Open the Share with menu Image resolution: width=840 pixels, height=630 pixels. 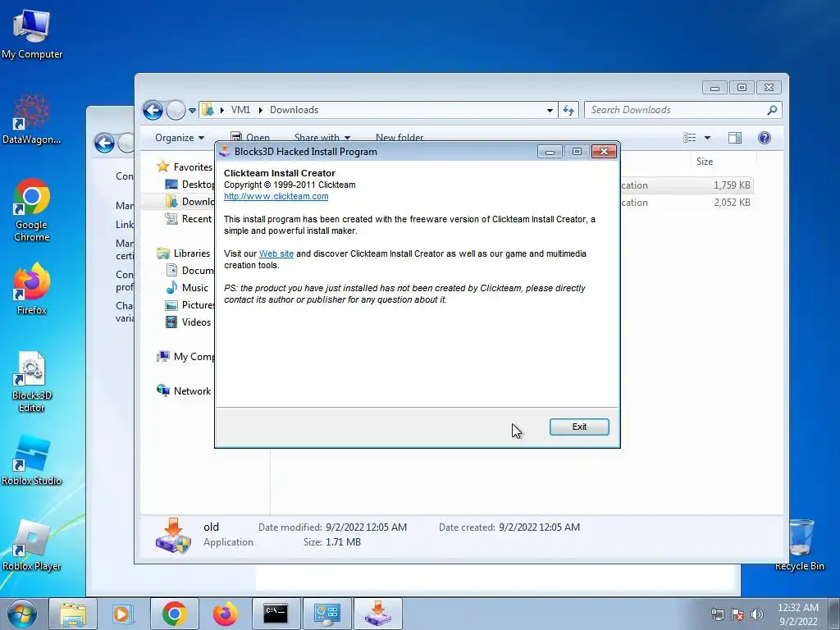click(x=322, y=138)
